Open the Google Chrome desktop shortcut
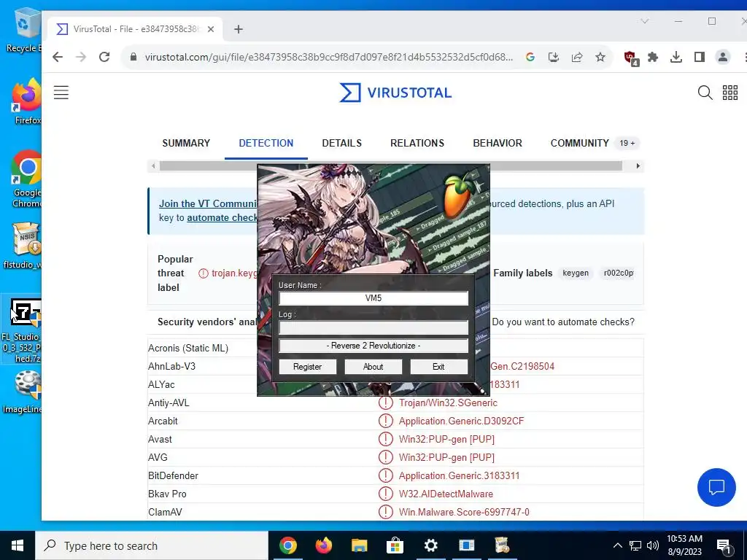 coord(26,179)
